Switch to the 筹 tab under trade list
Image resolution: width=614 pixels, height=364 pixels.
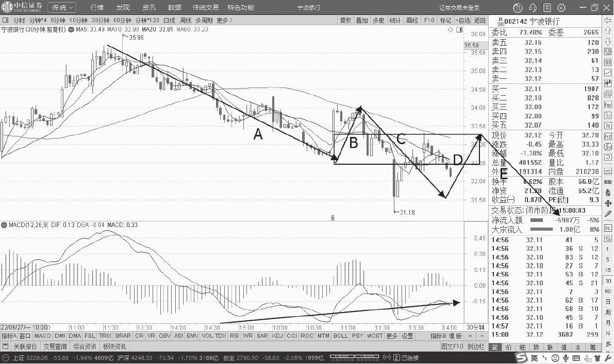pyautogui.click(x=592, y=347)
